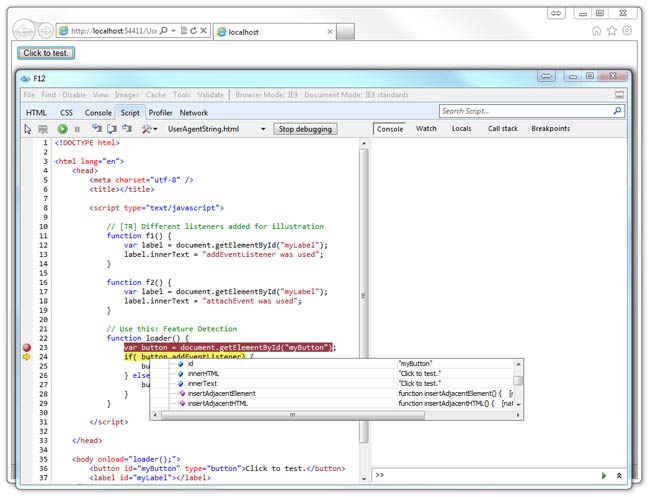Viewport: 650px width, 497px height.
Task: Select the right-pane Console tab
Action: click(x=390, y=129)
